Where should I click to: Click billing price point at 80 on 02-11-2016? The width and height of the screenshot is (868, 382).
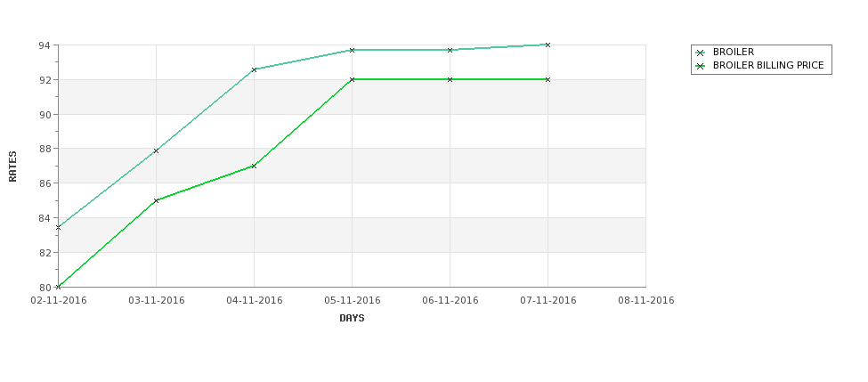[58, 287]
